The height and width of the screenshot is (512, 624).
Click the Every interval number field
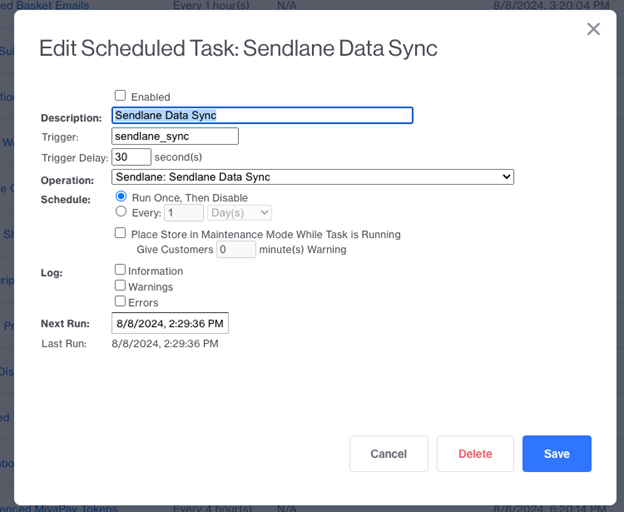pos(184,213)
